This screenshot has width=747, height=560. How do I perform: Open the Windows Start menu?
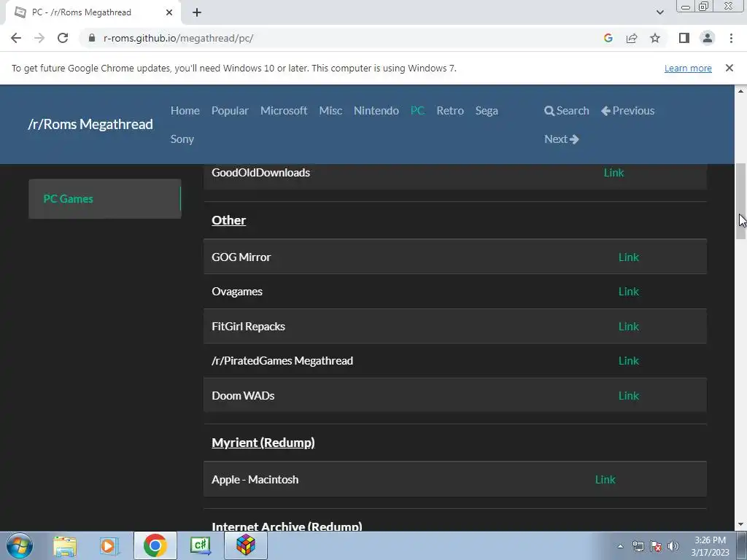point(19,545)
